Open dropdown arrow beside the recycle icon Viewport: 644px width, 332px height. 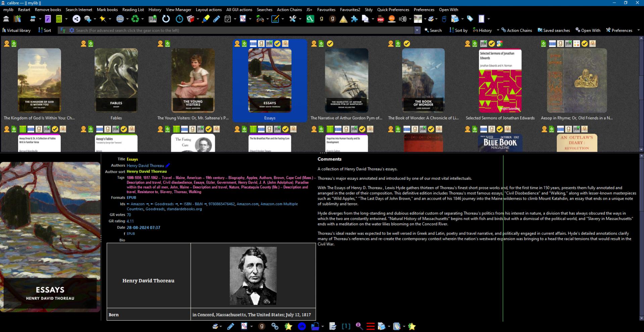(142, 19)
